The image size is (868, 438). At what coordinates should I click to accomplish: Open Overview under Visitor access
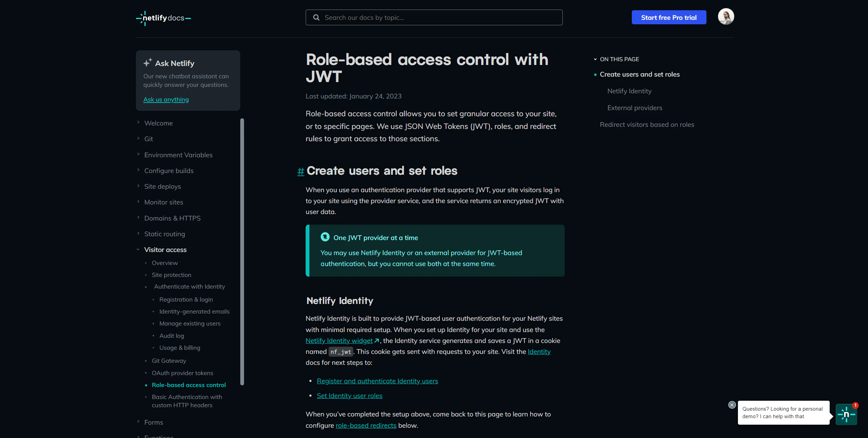point(165,263)
